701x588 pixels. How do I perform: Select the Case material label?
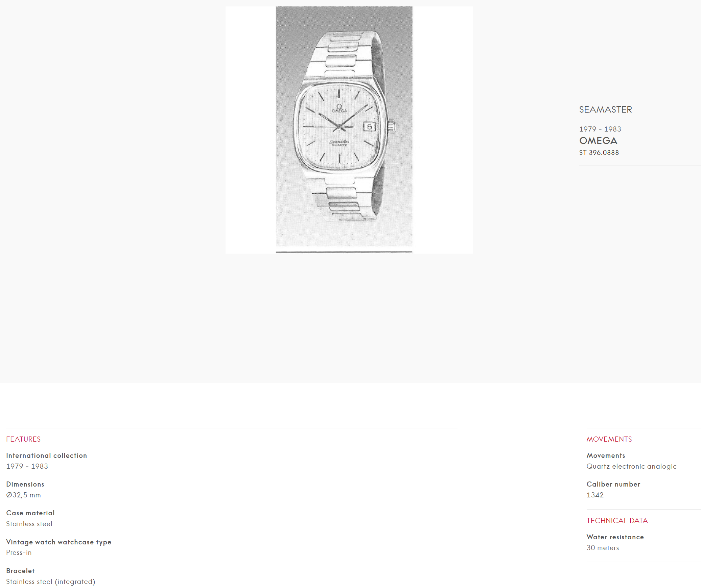pos(30,513)
